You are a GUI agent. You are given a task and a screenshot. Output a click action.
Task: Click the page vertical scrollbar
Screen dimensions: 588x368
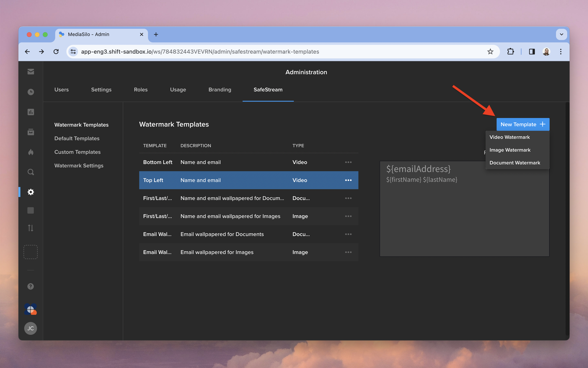point(567,219)
